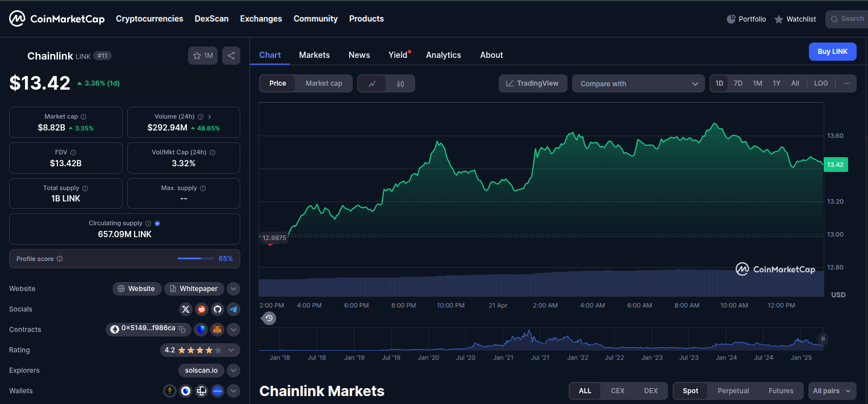Open Chainlink on X (Twitter)

coord(186,309)
